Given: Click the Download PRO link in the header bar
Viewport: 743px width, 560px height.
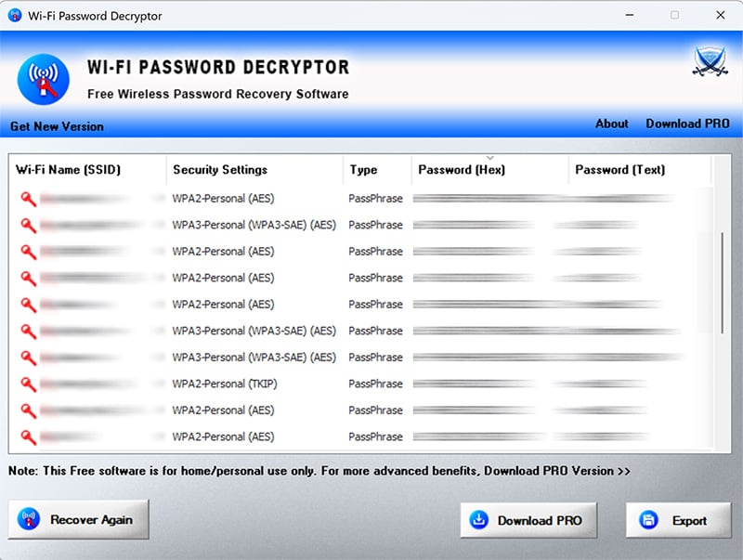Looking at the screenshot, I should click(x=687, y=124).
